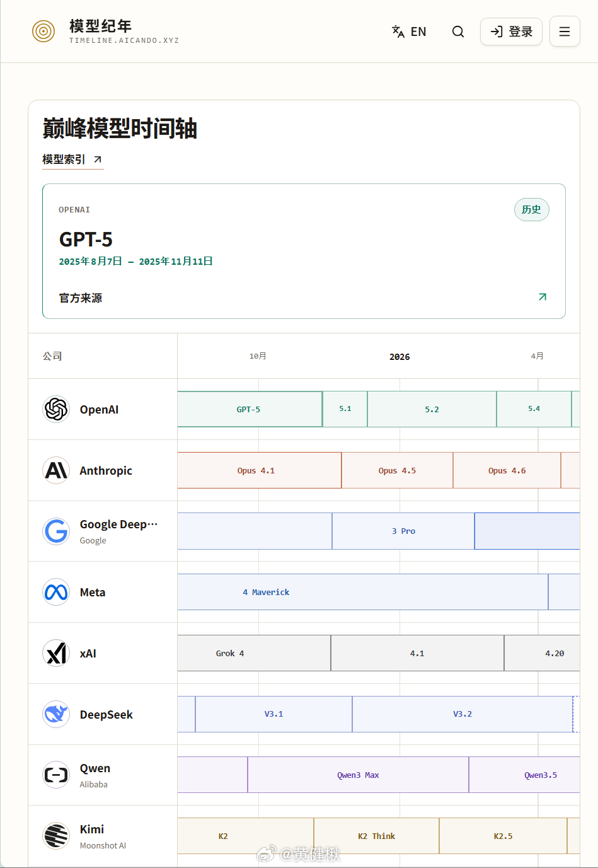Click the 公司 column header
598x868 pixels.
(52, 356)
